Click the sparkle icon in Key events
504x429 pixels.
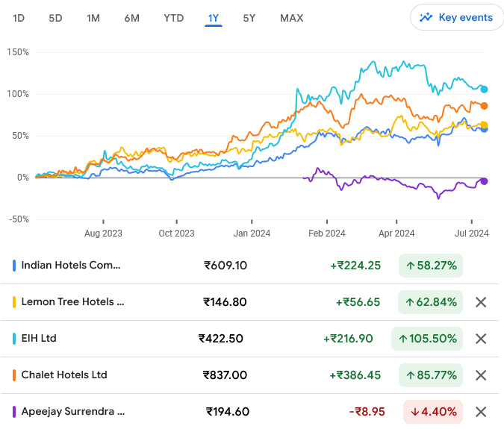[x=426, y=17]
